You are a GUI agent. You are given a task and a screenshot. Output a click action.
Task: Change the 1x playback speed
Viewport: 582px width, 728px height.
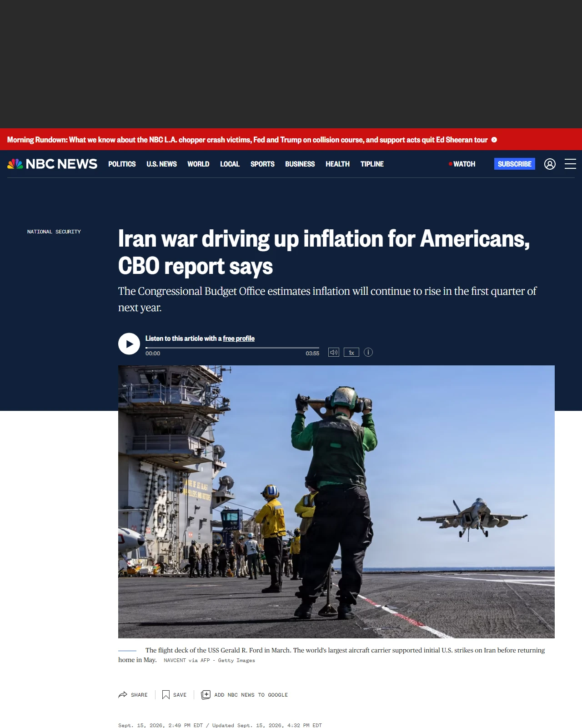pyautogui.click(x=351, y=352)
